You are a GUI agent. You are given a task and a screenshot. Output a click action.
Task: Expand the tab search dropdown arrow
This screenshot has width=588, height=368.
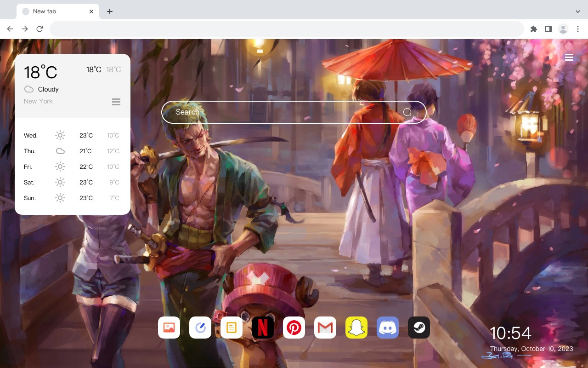(577, 11)
